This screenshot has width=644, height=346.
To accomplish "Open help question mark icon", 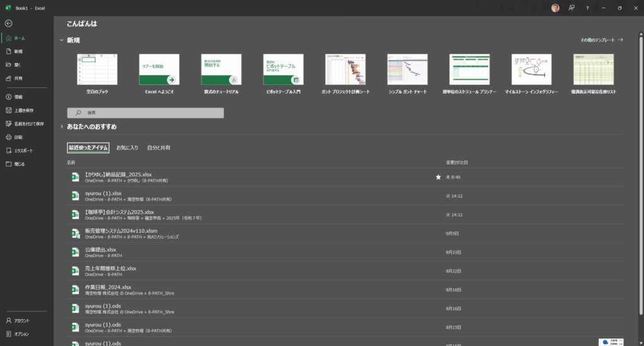I will tap(587, 8).
